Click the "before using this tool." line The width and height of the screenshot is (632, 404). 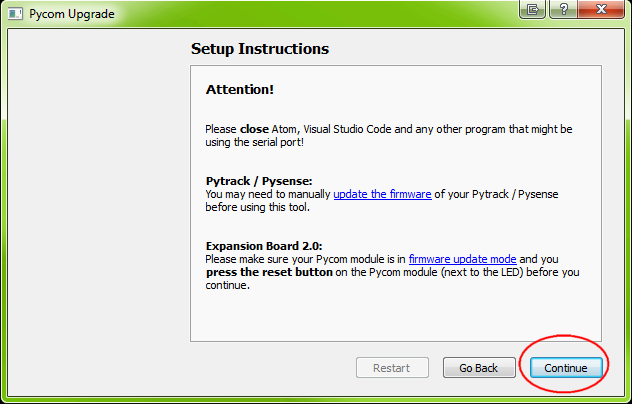pyautogui.click(x=258, y=207)
